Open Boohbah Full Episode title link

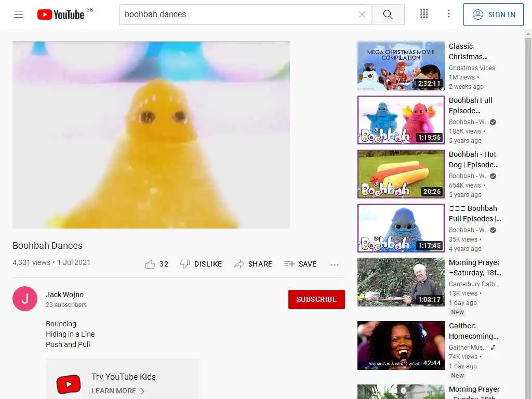coord(470,105)
